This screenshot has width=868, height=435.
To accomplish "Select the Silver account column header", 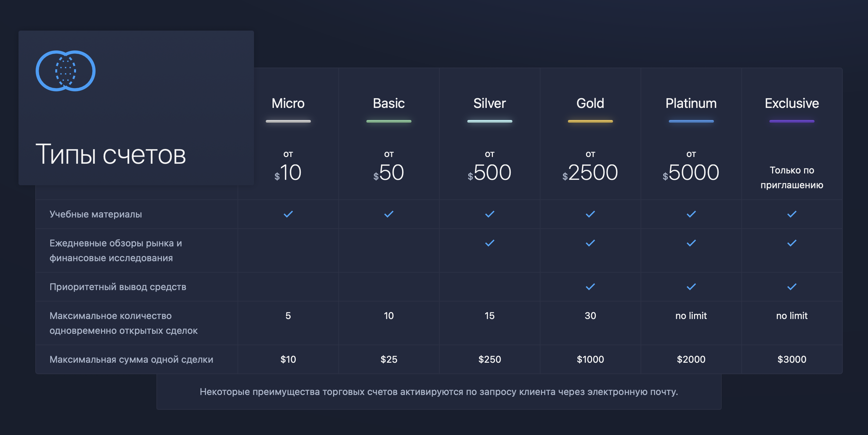I will click(x=489, y=103).
